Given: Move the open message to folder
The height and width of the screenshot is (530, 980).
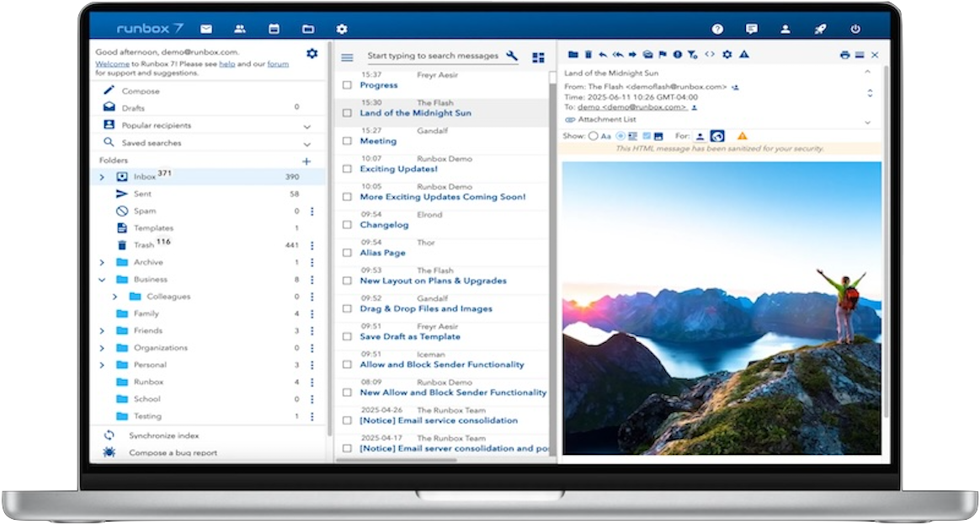Looking at the screenshot, I should [x=573, y=55].
